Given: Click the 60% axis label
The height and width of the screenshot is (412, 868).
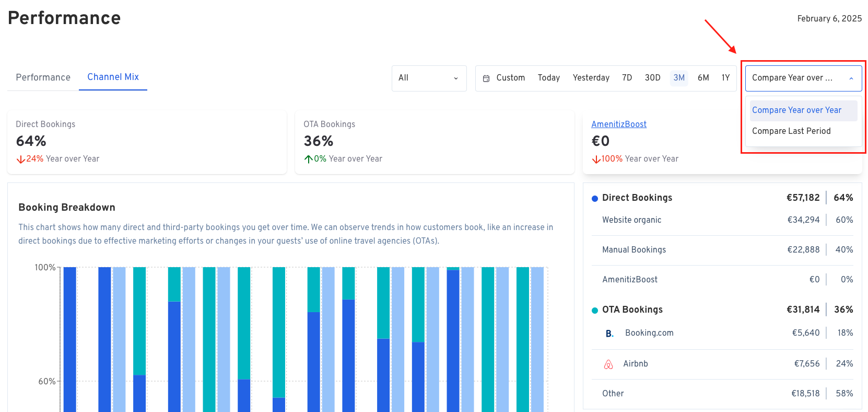Looking at the screenshot, I should point(47,382).
